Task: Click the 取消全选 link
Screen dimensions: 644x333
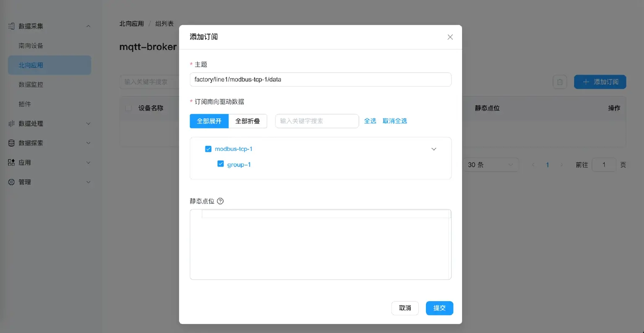Action: (x=395, y=121)
